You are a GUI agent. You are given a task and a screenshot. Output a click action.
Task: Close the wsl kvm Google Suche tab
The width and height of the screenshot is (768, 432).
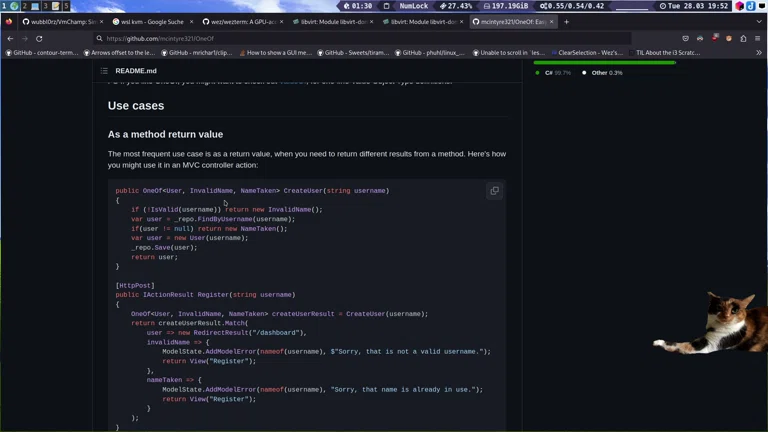[x=191, y=22]
